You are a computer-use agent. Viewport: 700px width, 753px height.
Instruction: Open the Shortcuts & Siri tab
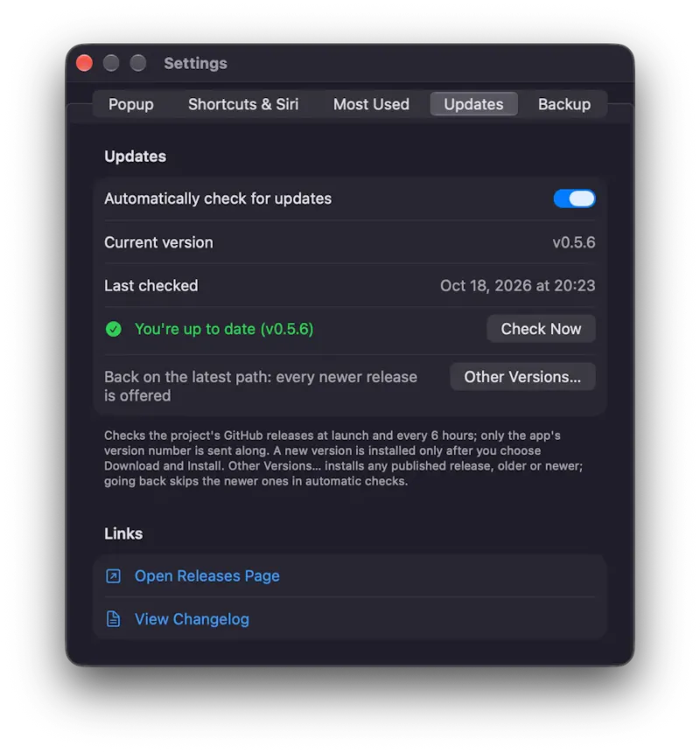[x=243, y=104]
